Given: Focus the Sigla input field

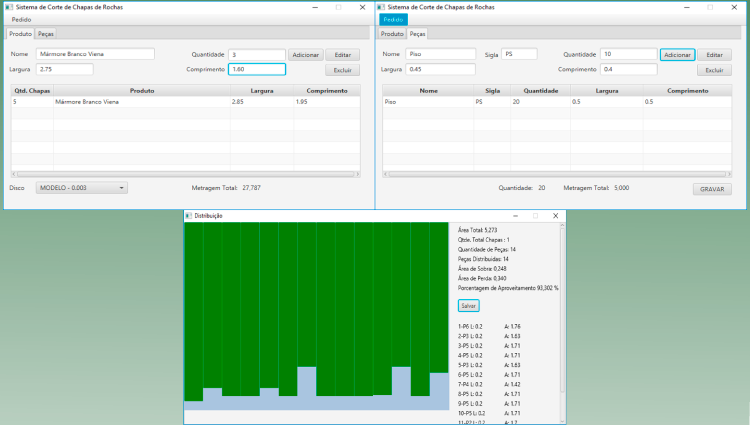Looking at the screenshot, I should pos(519,54).
